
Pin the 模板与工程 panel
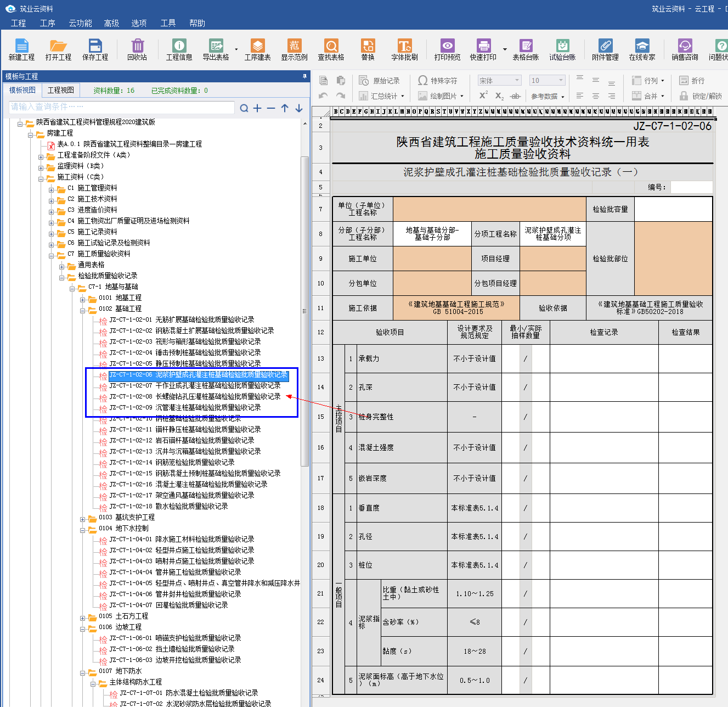click(x=304, y=76)
